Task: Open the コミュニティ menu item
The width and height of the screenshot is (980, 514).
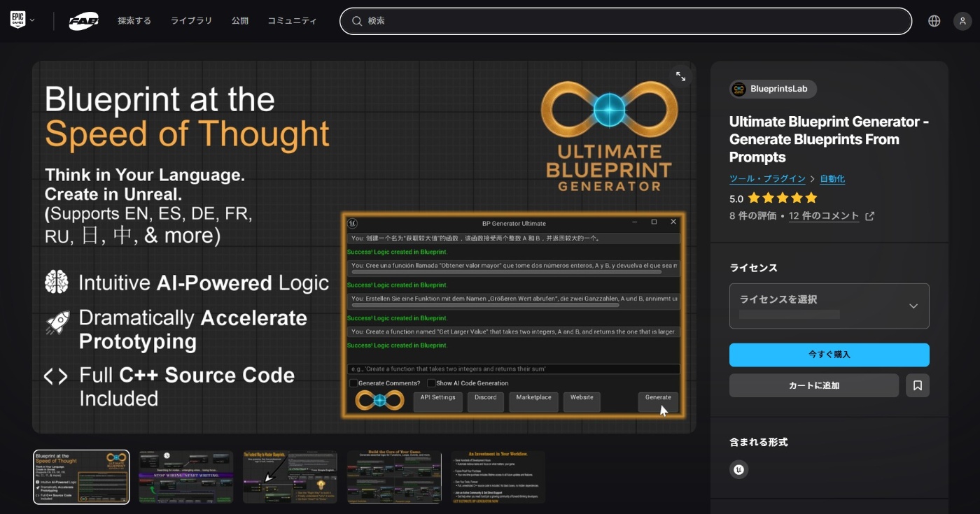Action: pos(292,21)
